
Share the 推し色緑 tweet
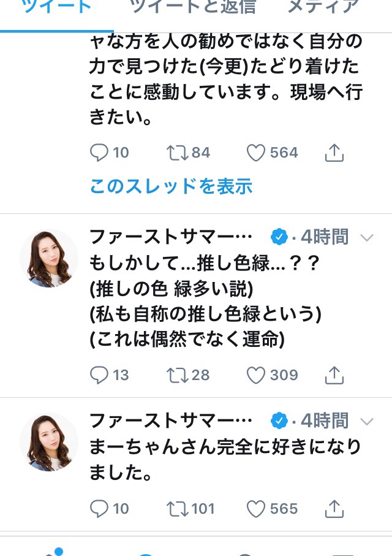334,375
